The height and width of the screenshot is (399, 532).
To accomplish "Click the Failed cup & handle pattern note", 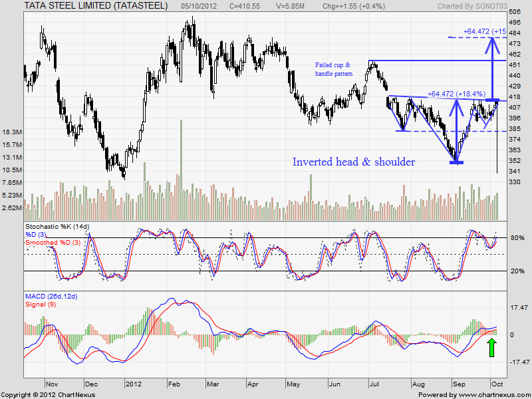I will point(334,69).
